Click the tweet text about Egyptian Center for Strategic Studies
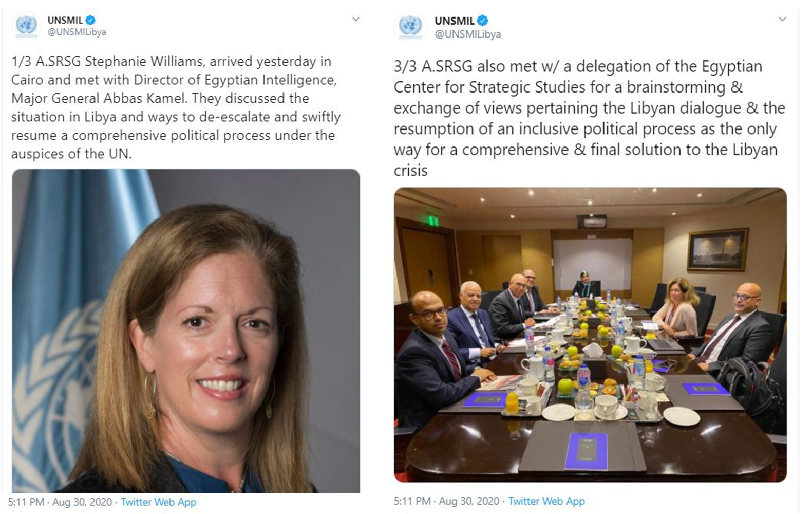 click(586, 118)
